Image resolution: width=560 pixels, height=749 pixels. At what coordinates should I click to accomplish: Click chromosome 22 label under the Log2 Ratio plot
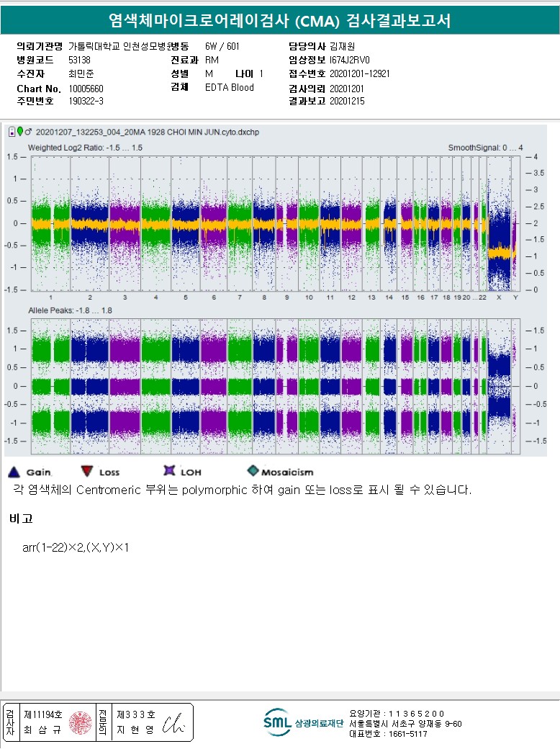point(483,297)
